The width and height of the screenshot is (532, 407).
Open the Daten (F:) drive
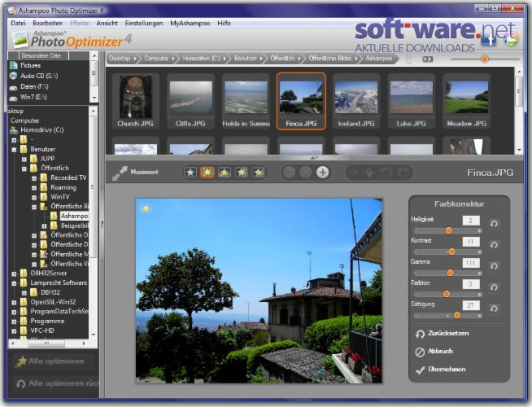(34, 86)
